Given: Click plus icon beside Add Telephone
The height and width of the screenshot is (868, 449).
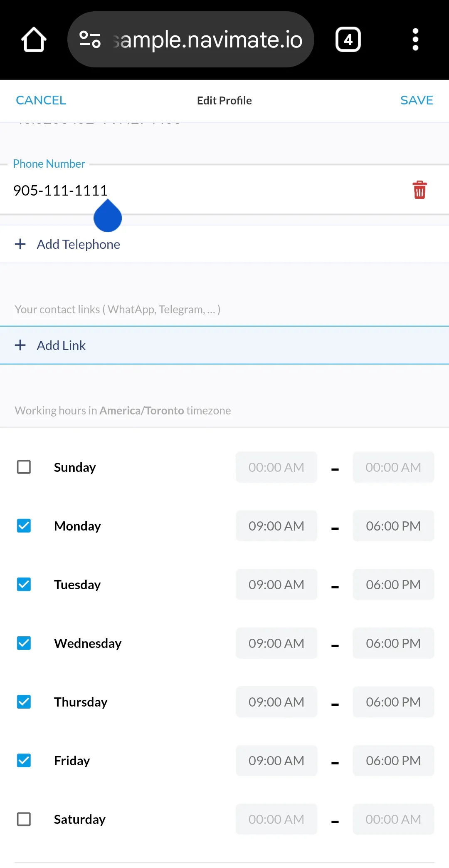Looking at the screenshot, I should click(x=20, y=244).
